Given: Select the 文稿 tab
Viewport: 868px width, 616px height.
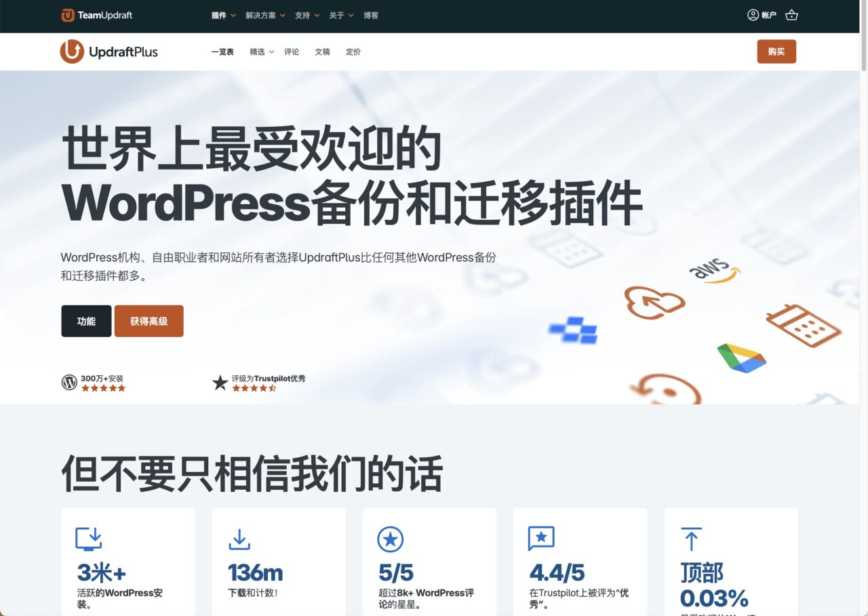Looking at the screenshot, I should [322, 52].
